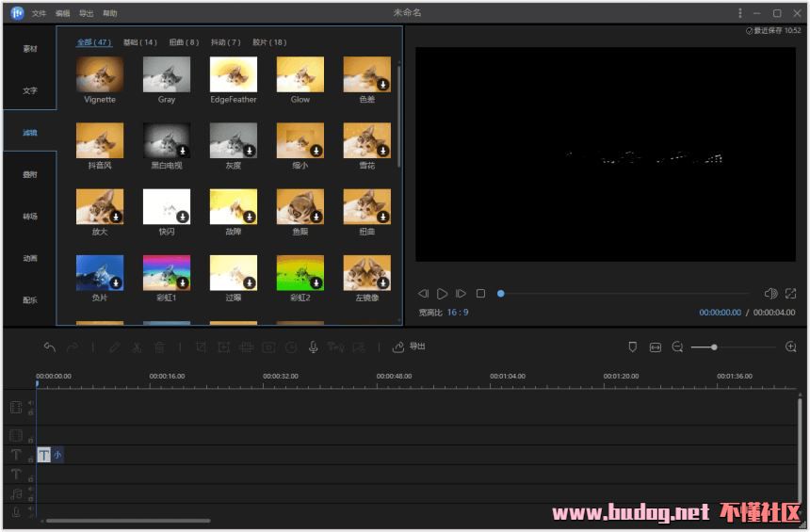Filter by 扭曲 ( 8 ) category
The height and width of the screenshot is (532, 810).
[x=184, y=42]
